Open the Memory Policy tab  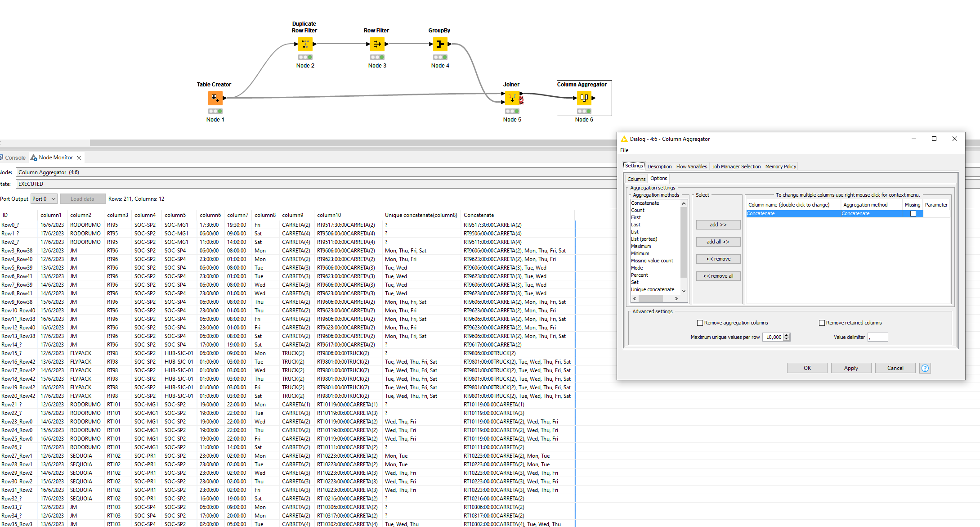[781, 167]
